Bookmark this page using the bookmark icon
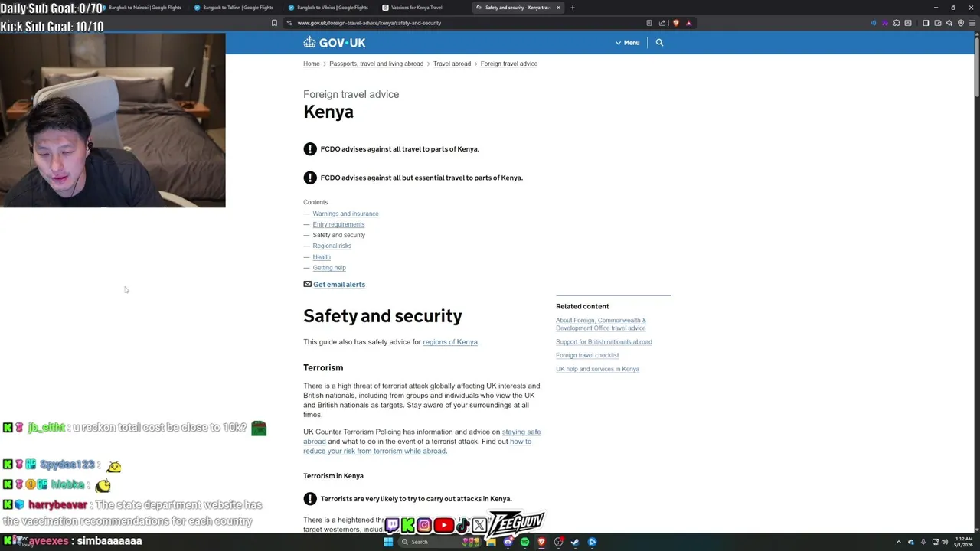980x551 pixels. pyautogui.click(x=274, y=23)
